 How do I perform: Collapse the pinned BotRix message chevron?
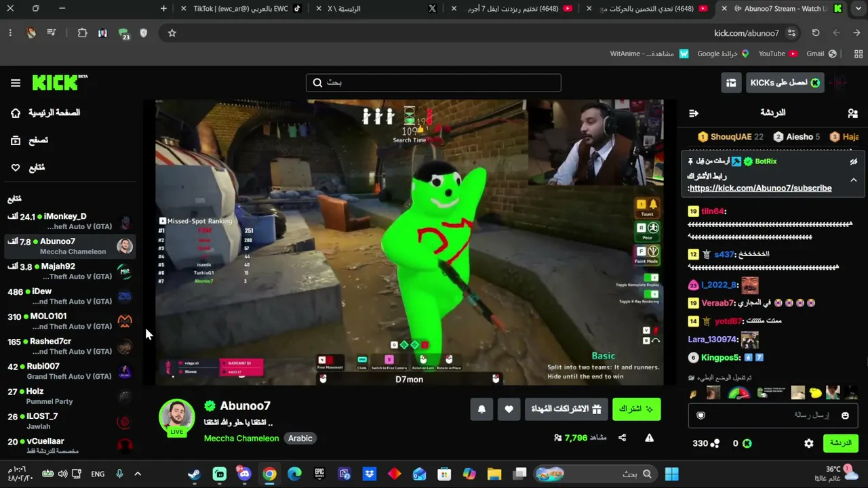point(854,180)
